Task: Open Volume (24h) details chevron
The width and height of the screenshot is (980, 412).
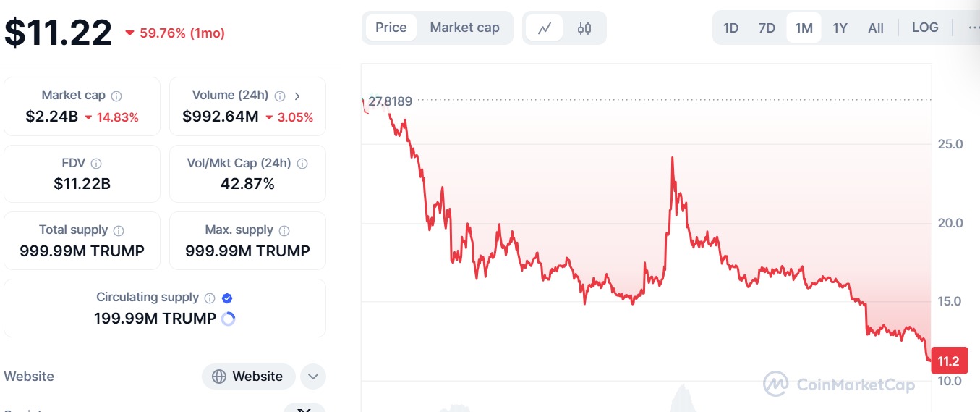Action: [297, 96]
